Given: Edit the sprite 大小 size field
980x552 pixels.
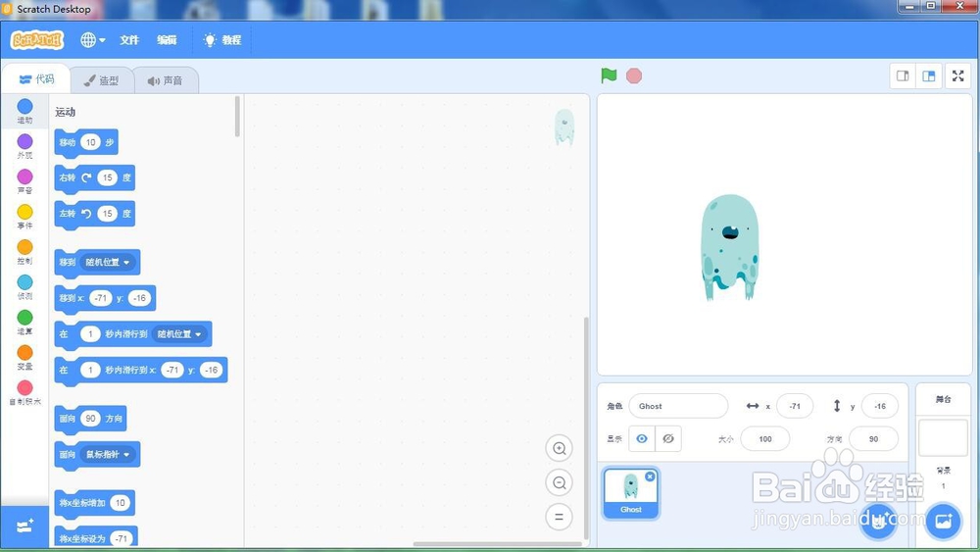Looking at the screenshot, I should [765, 439].
